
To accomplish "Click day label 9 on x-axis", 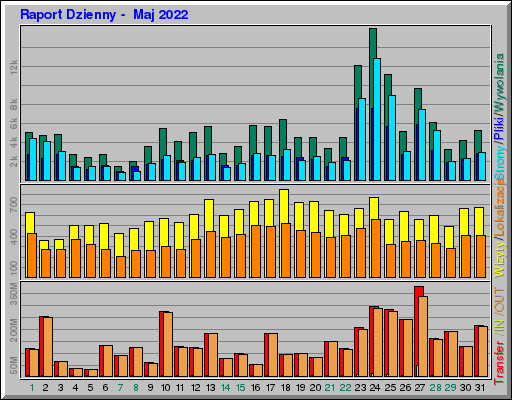I will point(151,388).
